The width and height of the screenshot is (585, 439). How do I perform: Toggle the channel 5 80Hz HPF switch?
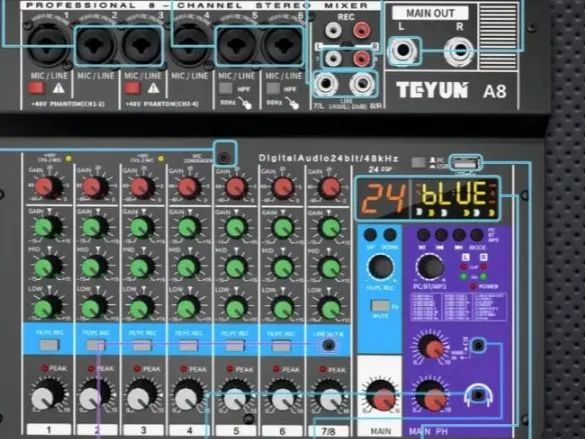(x=226, y=89)
